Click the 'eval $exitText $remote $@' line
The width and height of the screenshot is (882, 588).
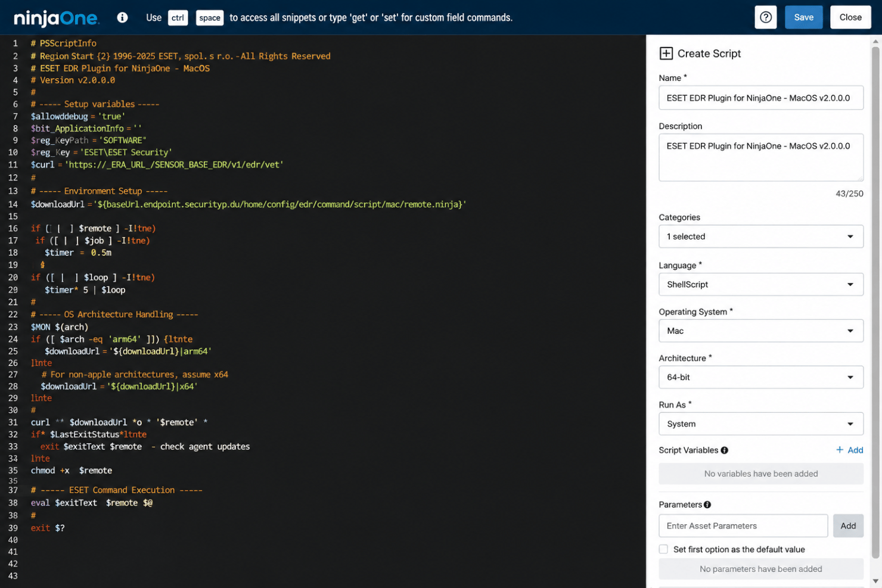[x=92, y=503]
